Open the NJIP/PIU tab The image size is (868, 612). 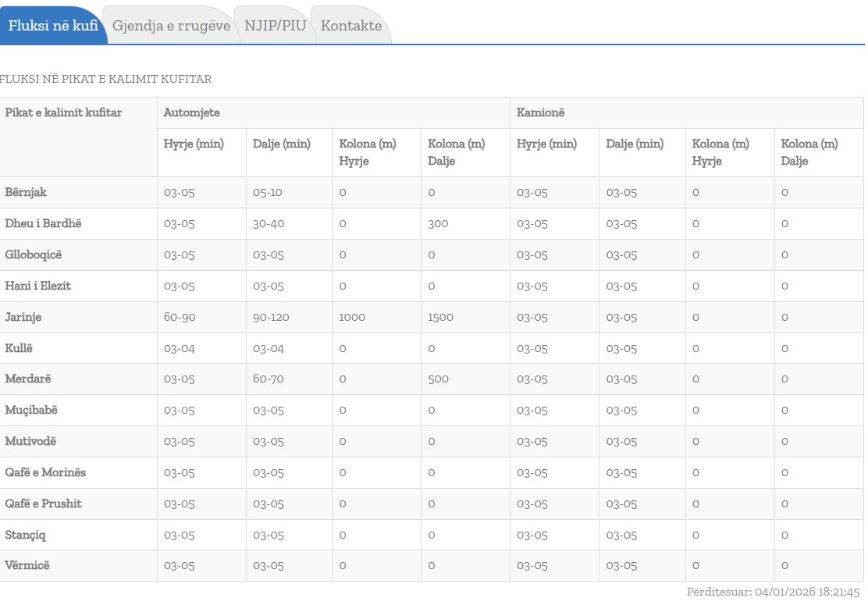click(275, 26)
